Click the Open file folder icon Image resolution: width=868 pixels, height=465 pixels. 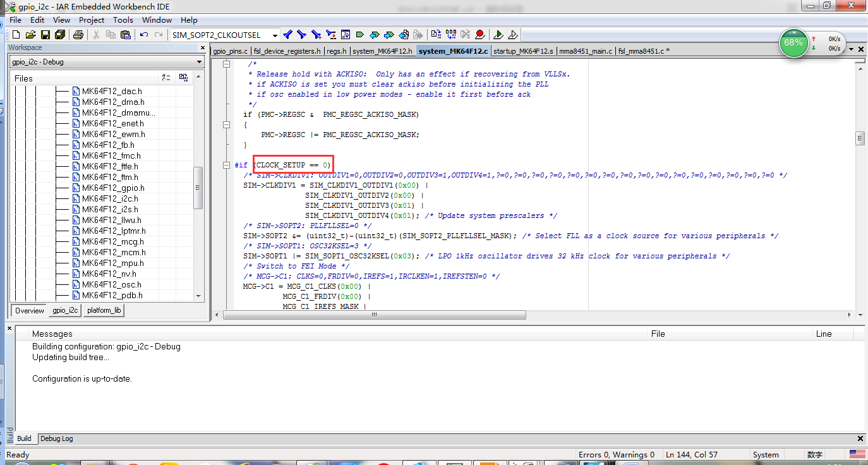(x=30, y=35)
